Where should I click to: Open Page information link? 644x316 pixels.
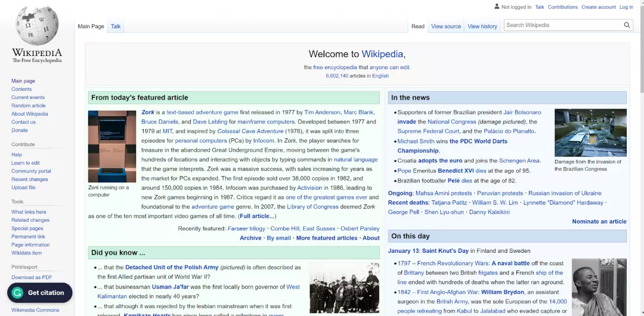(x=30, y=245)
